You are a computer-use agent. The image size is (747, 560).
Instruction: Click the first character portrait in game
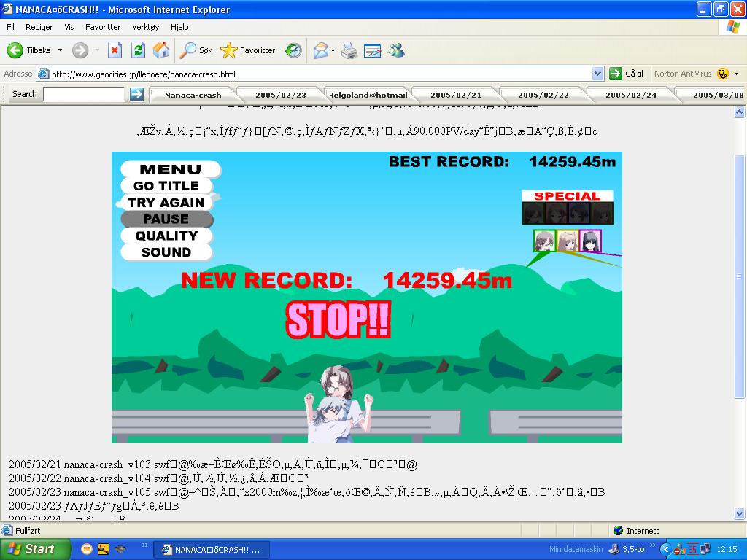pos(544,241)
